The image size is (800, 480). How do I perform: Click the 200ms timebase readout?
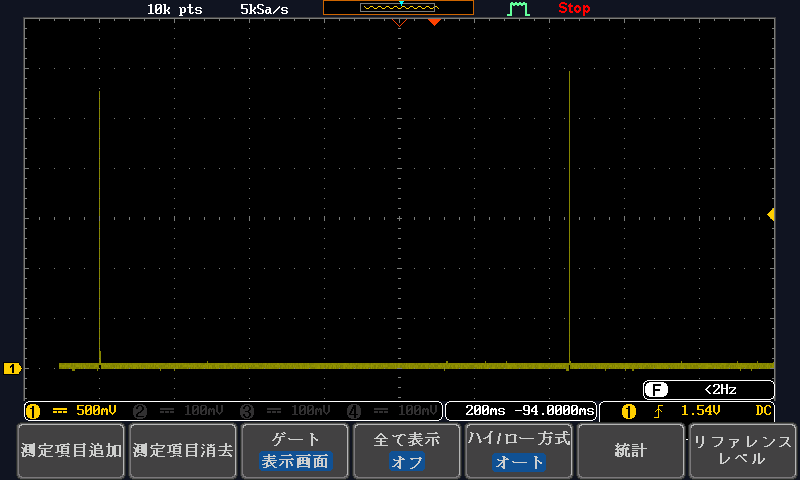(x=485, y=411)
